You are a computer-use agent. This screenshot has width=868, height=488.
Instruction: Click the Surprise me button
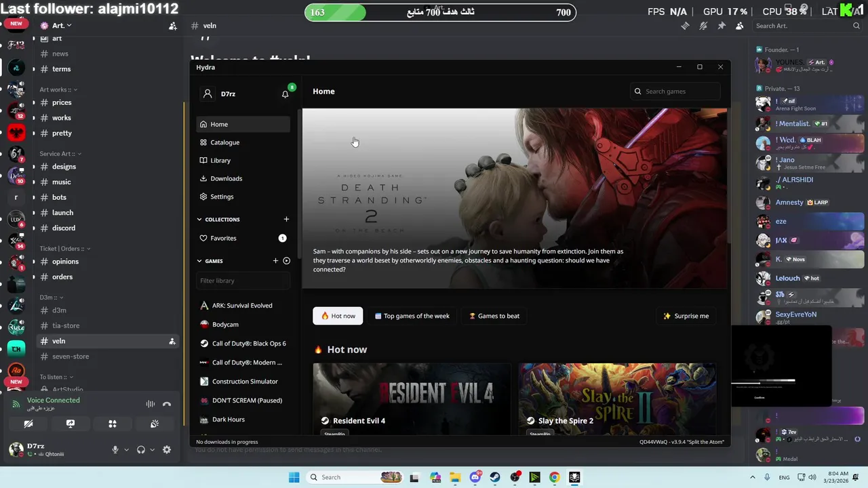[x=686, y=316]
